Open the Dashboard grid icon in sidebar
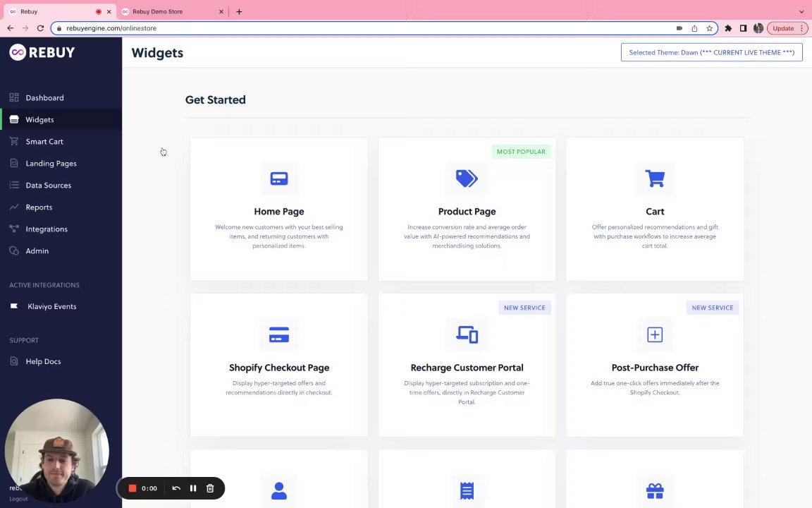812x508 pixels. click(x=14, y=97)
